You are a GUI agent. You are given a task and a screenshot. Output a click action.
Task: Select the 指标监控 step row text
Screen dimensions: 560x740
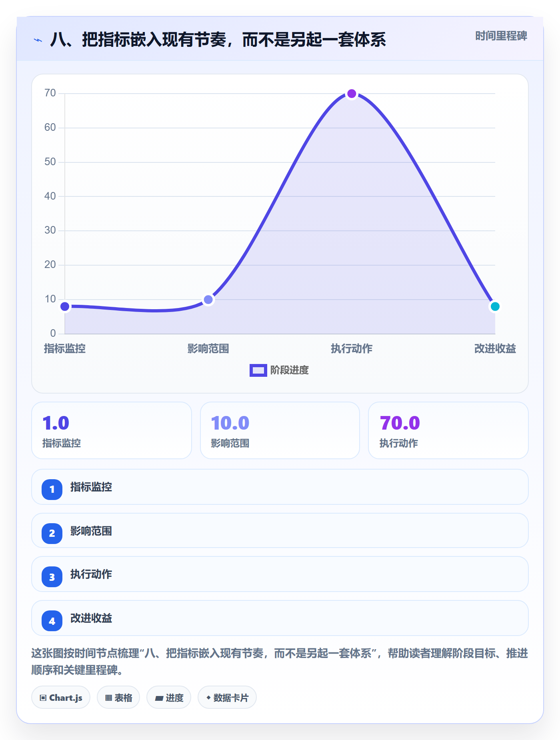coord(91,487)
